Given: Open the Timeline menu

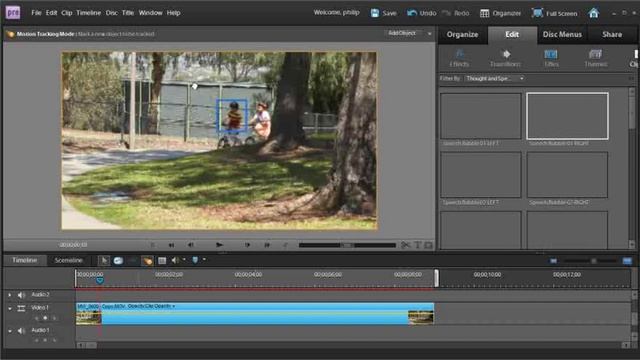Looking at the screenshot, I should [89, 13].
